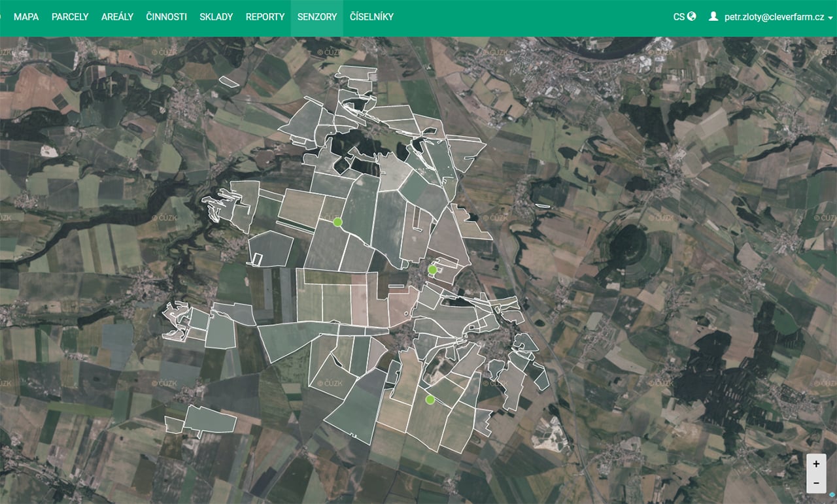
Task: Zoom in with the plus button
Action: [x=816, y=464]
